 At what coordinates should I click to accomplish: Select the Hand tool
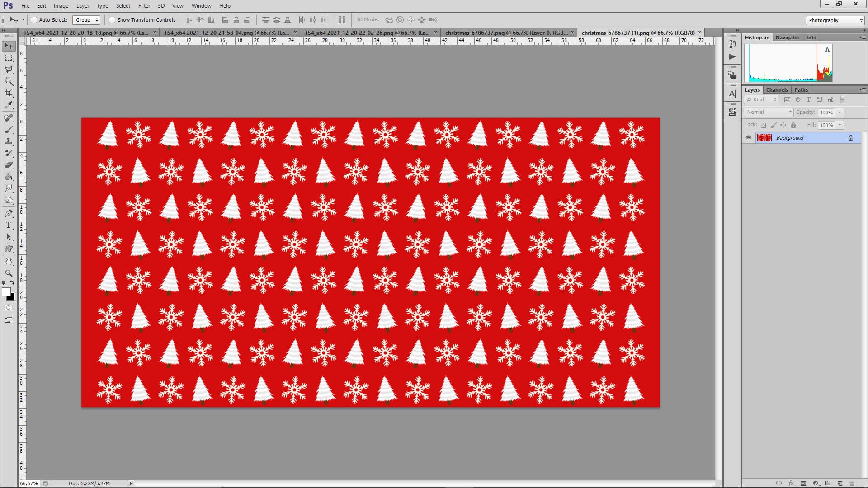9,262
